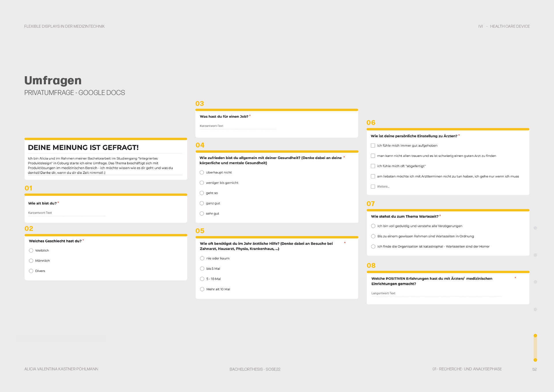Tick the 'Weitere...' checkbox
Viewport: 554px width, 392px height.
click(x=373, y=187)
